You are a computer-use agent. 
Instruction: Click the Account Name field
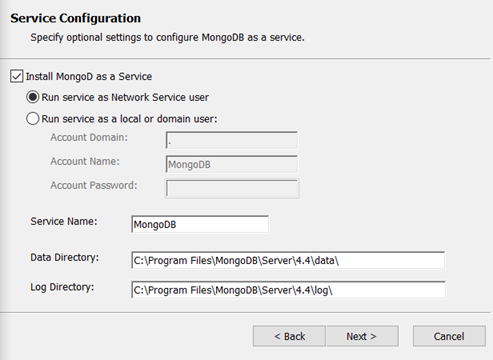[232, 164]
